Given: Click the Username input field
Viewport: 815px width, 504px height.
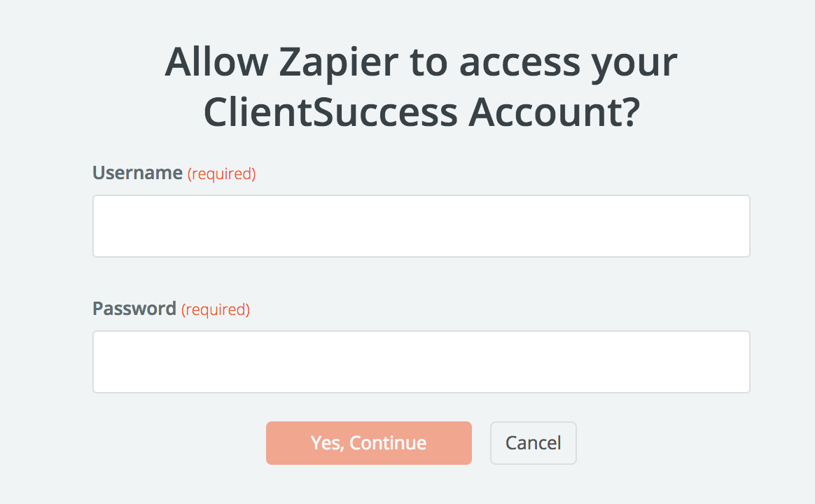Looking at the screenshot, I should coord(421,226).
